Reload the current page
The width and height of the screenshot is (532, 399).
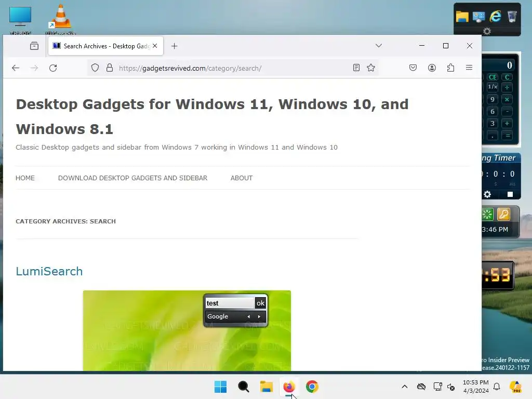(x=53, y=68)
